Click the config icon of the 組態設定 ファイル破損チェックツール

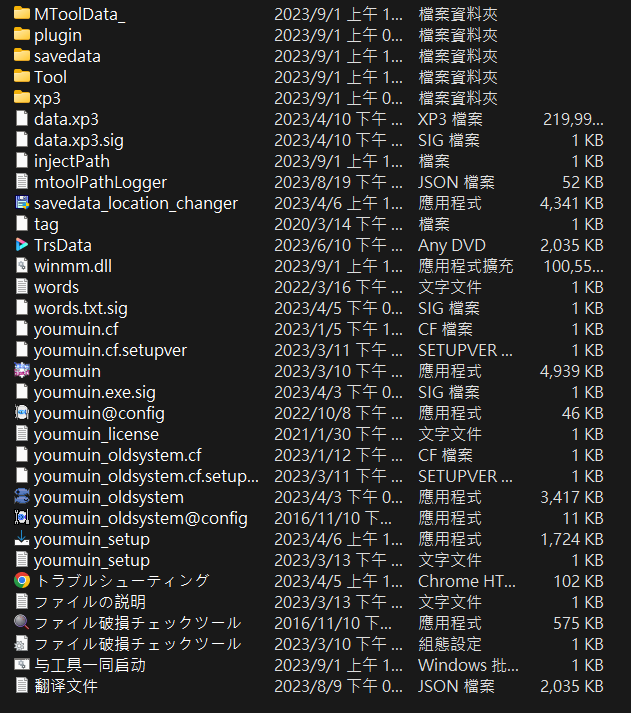(22, 643)
